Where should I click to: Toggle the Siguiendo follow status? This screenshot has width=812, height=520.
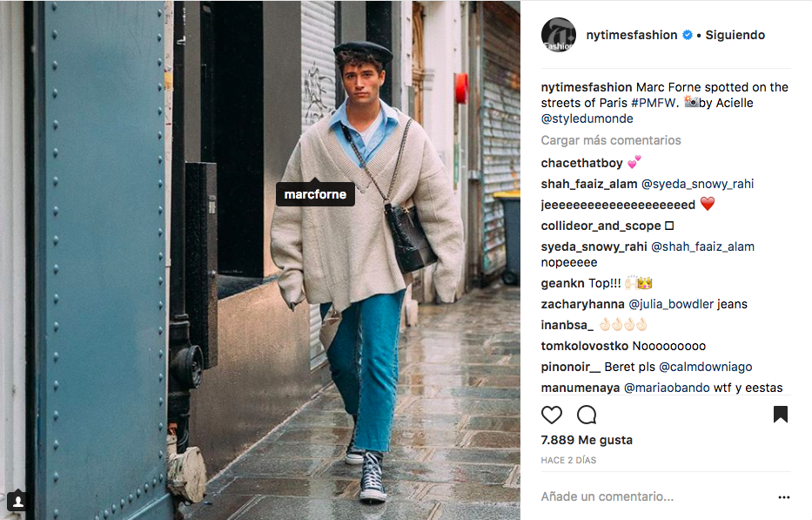(735, 35)
